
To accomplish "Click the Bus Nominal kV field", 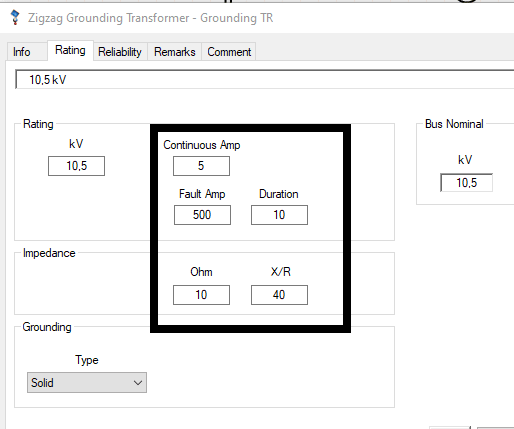I will coord(466,183).
